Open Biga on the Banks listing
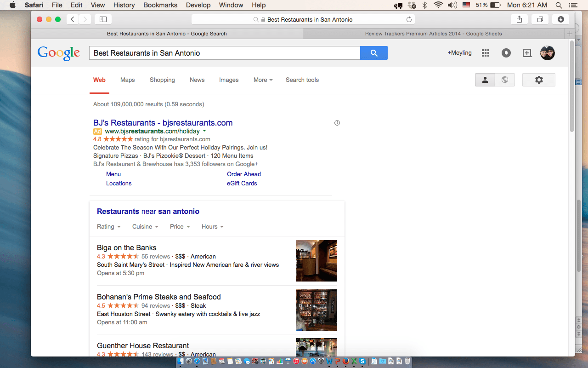Screen dimensions: 588x368 click(x=127, y=247)
